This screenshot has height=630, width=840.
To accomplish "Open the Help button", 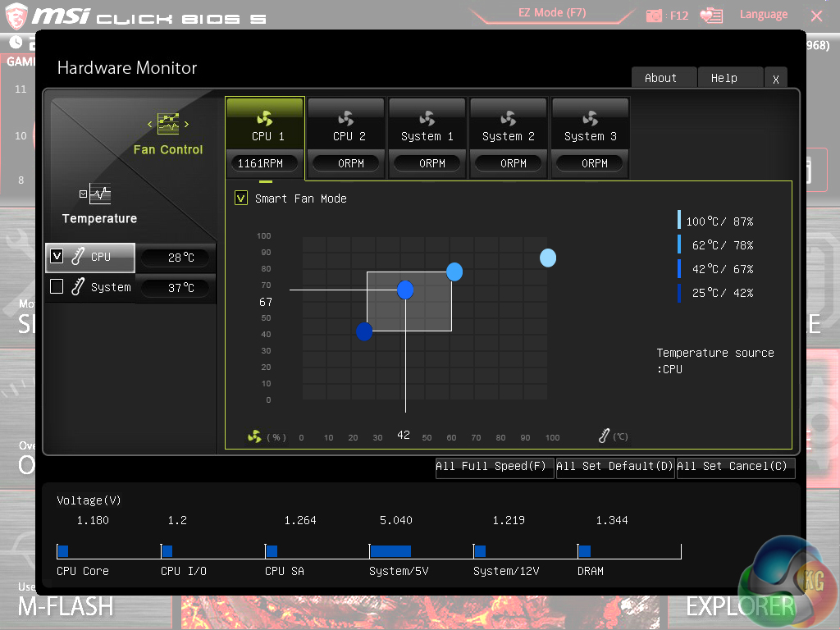I will 730,78.
